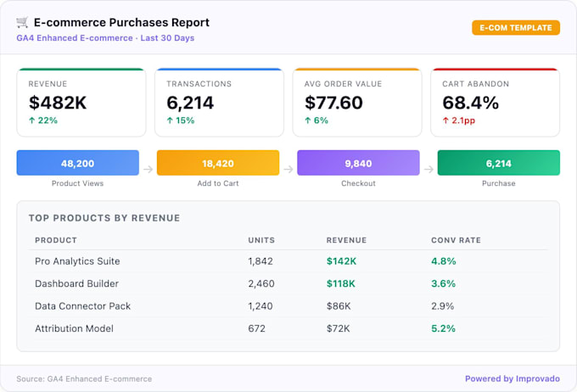Viewport: 577px width, 392px height.
Task: Click the GA4 Enhanced E-commerce subtitle
Action: tap(105, 38)
